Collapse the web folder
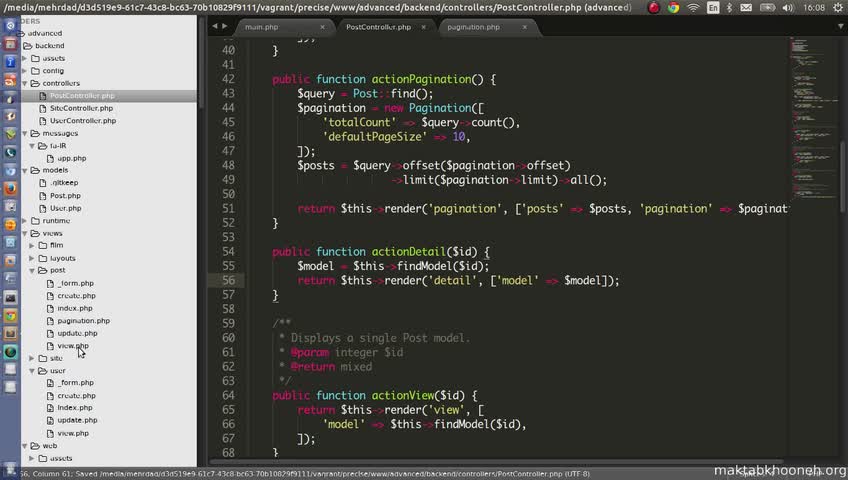848x480 pixels. tap(24, 446)
